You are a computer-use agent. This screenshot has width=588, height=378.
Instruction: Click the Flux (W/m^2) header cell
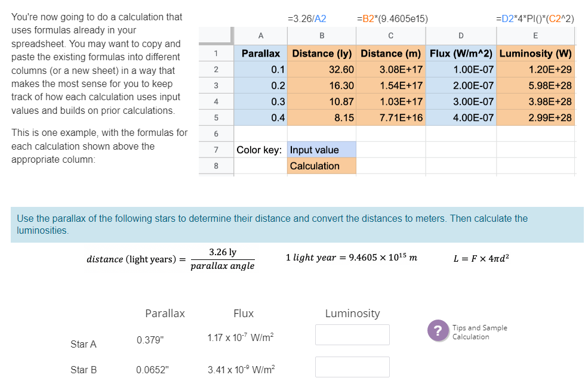(460, 53)
